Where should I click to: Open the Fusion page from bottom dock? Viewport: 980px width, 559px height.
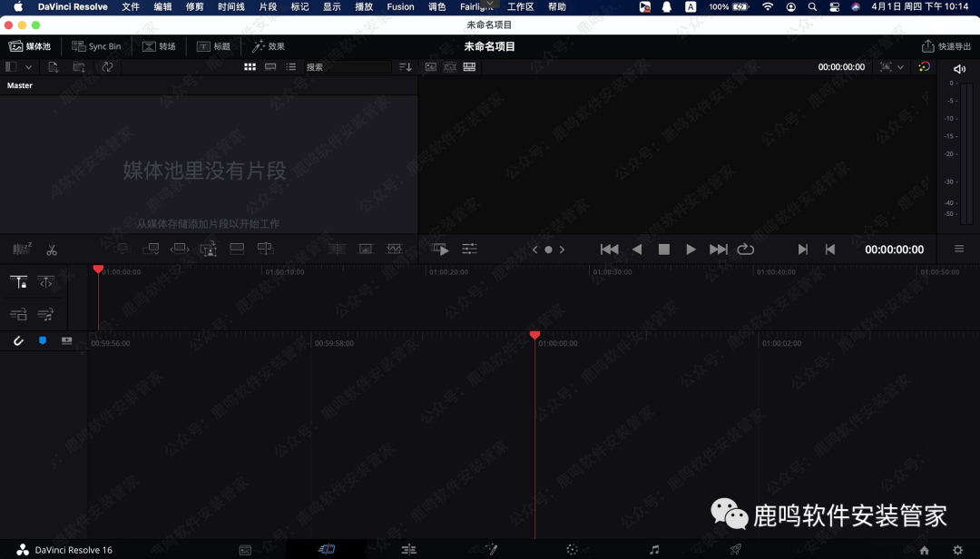pyautogui.click(x=490, y=549)
